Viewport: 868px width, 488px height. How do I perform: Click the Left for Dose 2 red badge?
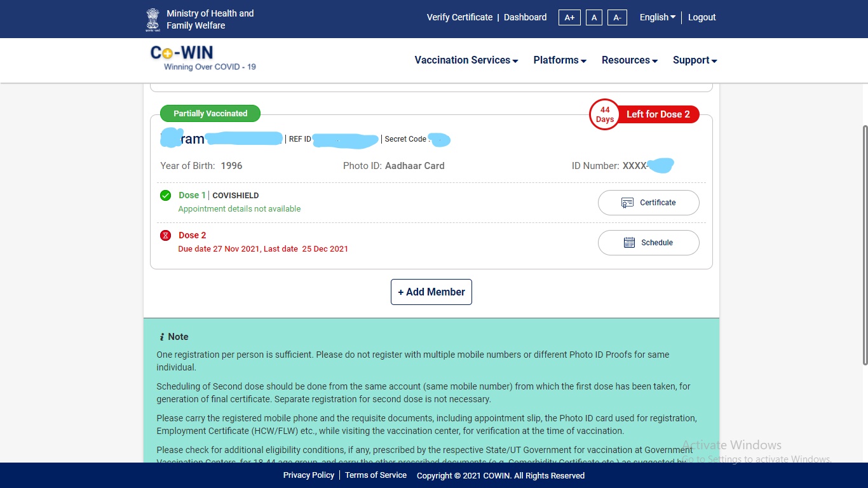point(658,114)
